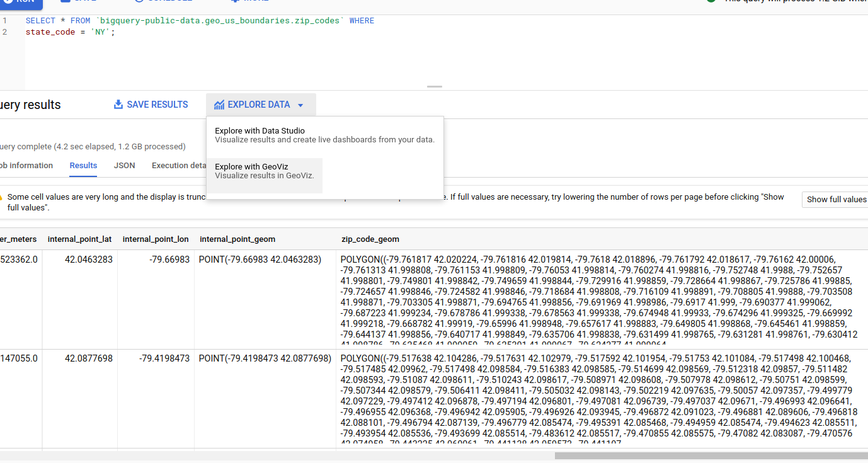Open the JSON tab

point(124,166)
